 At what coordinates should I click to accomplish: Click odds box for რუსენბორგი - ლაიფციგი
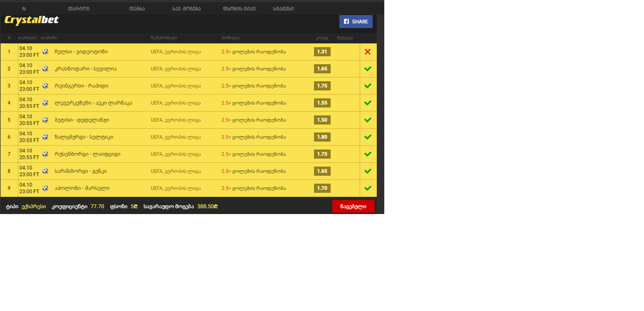point(322,154)
